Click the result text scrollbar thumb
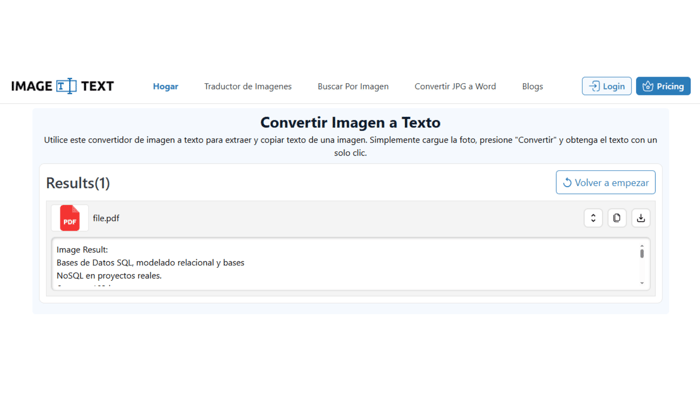Image resolution: width=700 pixels, height=393 pixels. [642, 253]
